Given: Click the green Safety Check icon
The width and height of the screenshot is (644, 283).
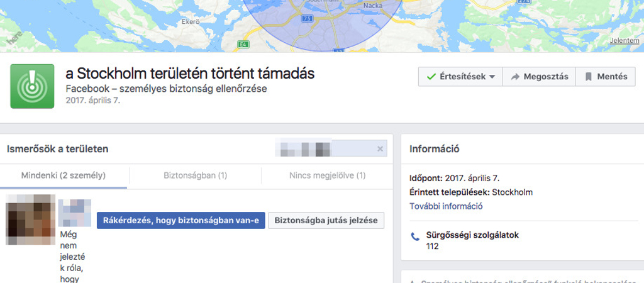Looking at the screenshot, I should tap(32, 86).
